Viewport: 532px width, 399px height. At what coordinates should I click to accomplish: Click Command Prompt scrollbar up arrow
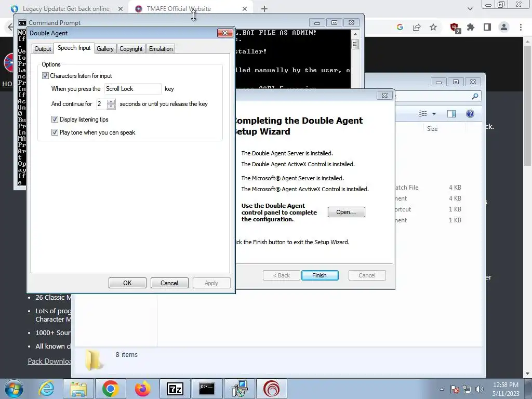coord(355,34)
